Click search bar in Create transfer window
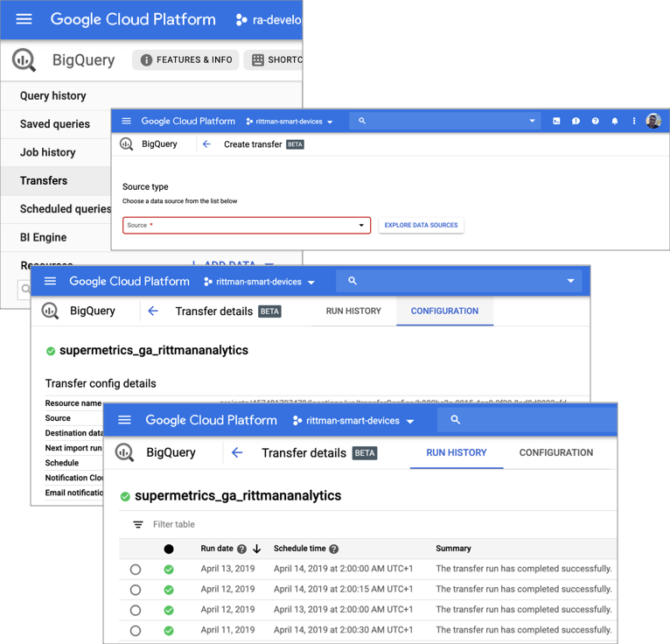The height and width of the screenshot is (644, 670). pyautogui.click(x=444, y=121)
